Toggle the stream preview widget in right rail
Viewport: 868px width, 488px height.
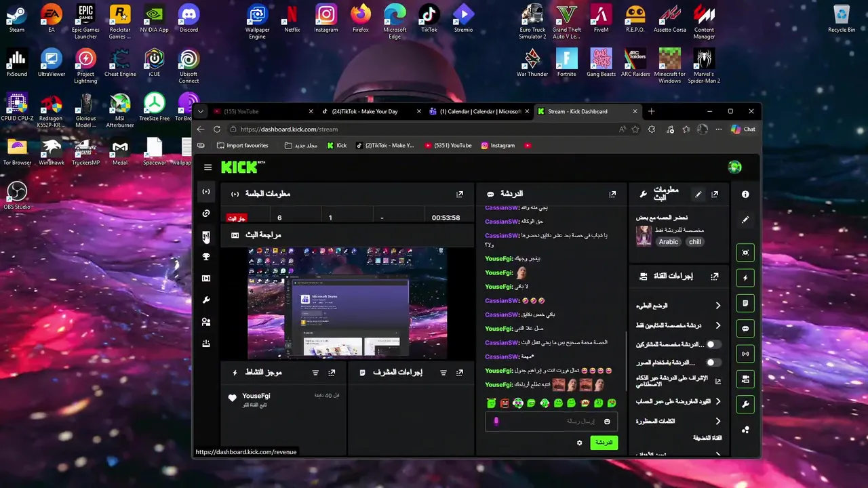click(x=745, y=253)
